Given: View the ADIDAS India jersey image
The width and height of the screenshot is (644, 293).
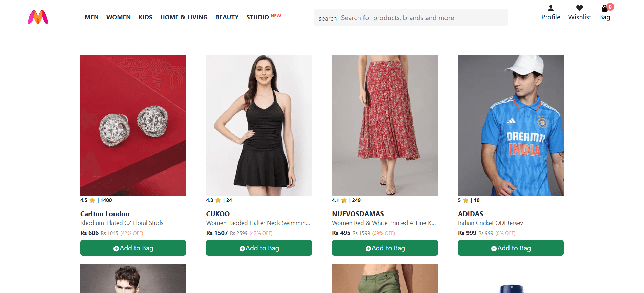Looking at the screenshot, I should pyautogui.click(x=511, y=126).
